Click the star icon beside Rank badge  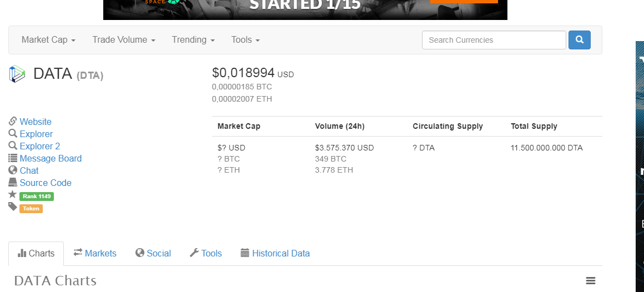(13, 195)
